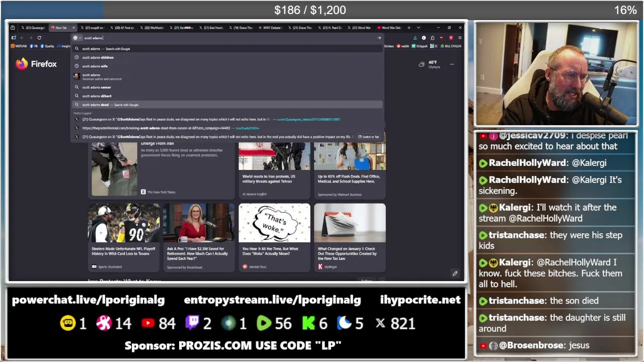Image resolution: width=644 pixels, height=362 pixels.
Task: Open the FB bookmark
Action: (x=34, y=46)
